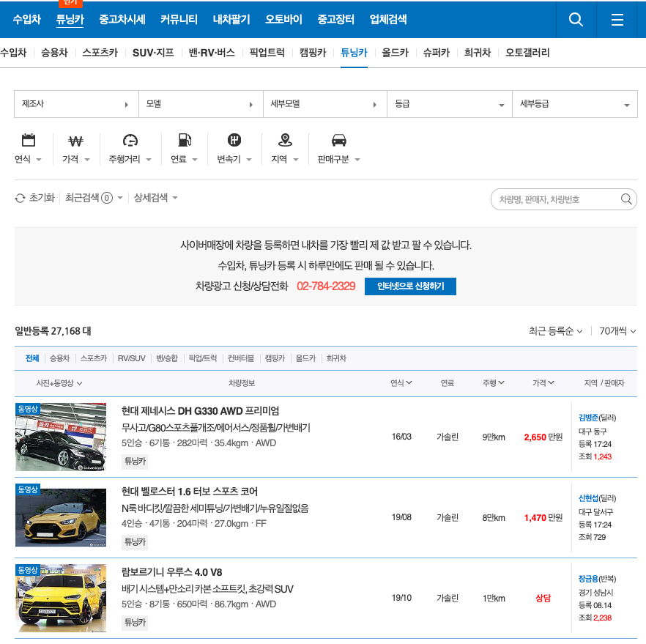Image resolution: width=646 pixels, height=644 pixels.
Task: Select the 픽업트럭 sub-navigation tab
Action: [267, 53]
